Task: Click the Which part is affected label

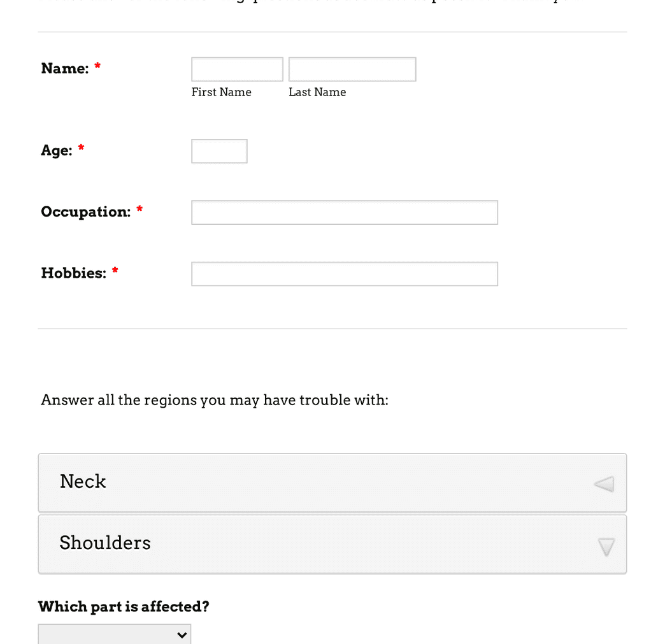Action: coord(123,606)
